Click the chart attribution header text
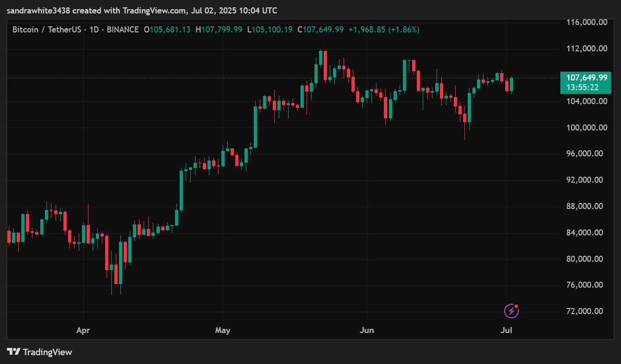Image resolution: width=621 pixels, height=364 pixels. coord(142,10)
